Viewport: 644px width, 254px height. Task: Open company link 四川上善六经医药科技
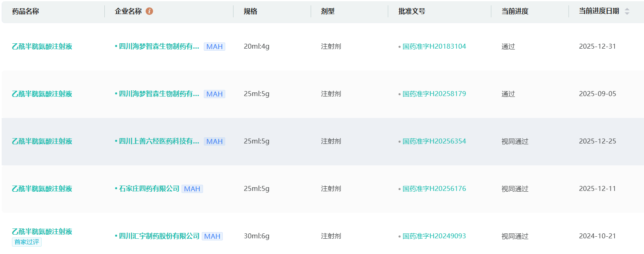[159, 141]
